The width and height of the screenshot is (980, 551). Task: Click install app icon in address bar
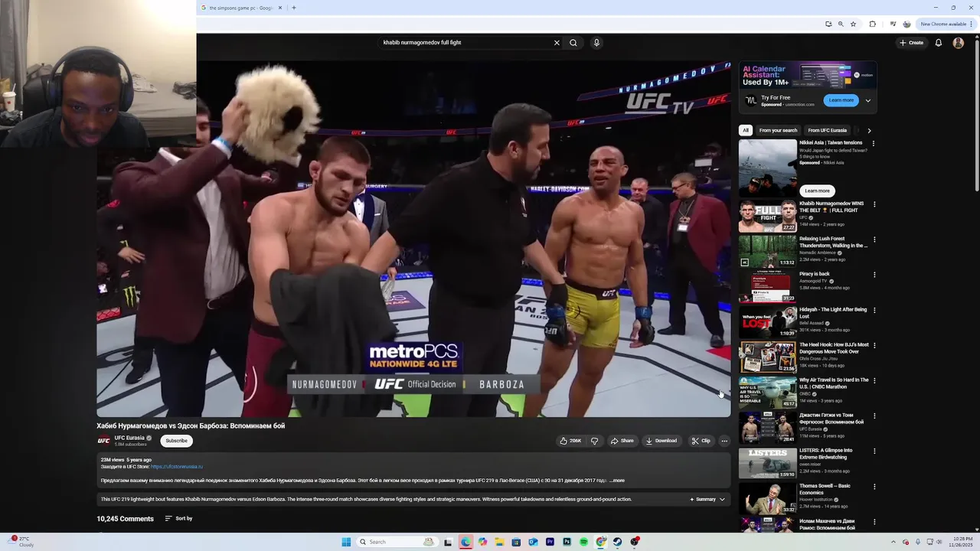828,24
